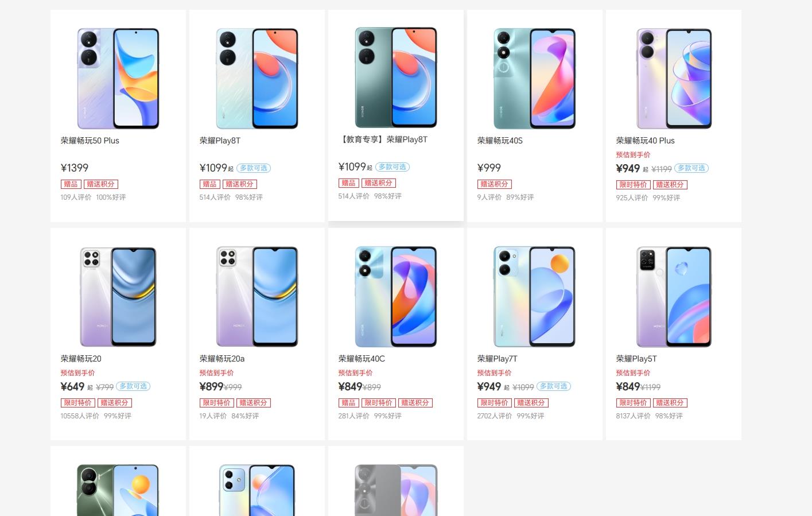Open the green phone thumbnail in bottom row
This screenshot has width=812, height=516.
click(118, 490)
